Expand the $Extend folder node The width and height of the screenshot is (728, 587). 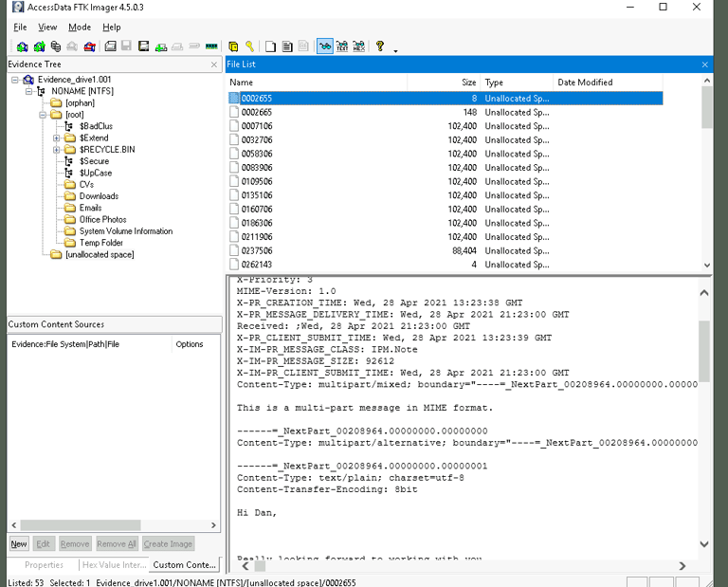56,138
